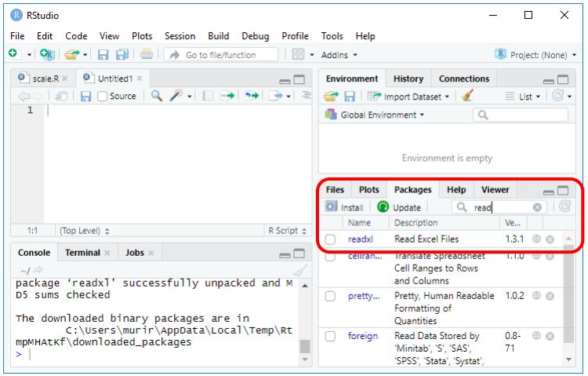This screenshot has height=376, width=588.
Task: Expand the Addins dropdown
Action: point(339,55)
